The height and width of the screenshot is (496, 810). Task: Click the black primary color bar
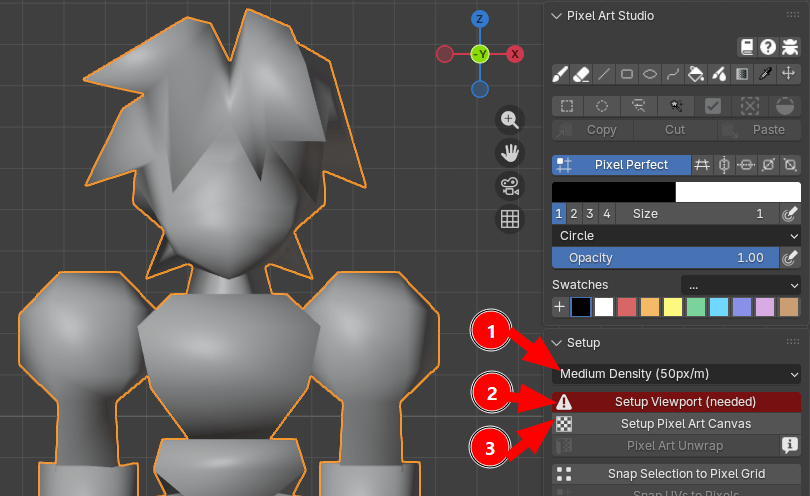point(614,192)
